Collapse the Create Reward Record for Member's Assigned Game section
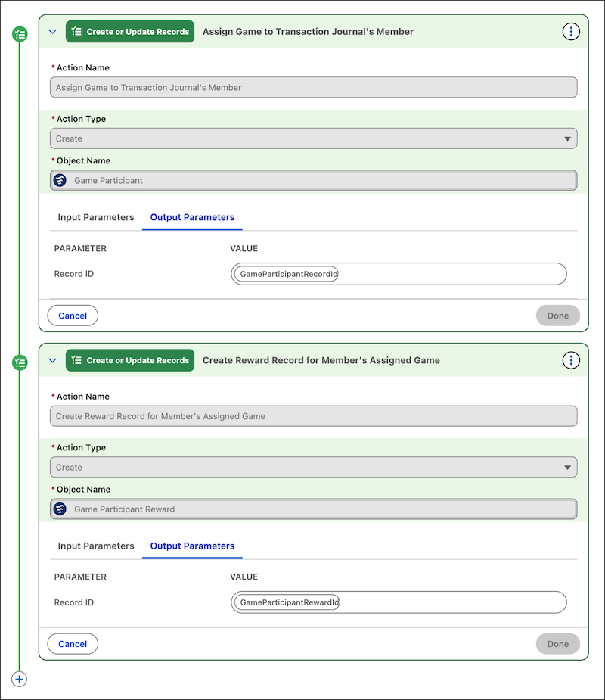The width and height of the screenshot is (605, 700). coord(53,360)
